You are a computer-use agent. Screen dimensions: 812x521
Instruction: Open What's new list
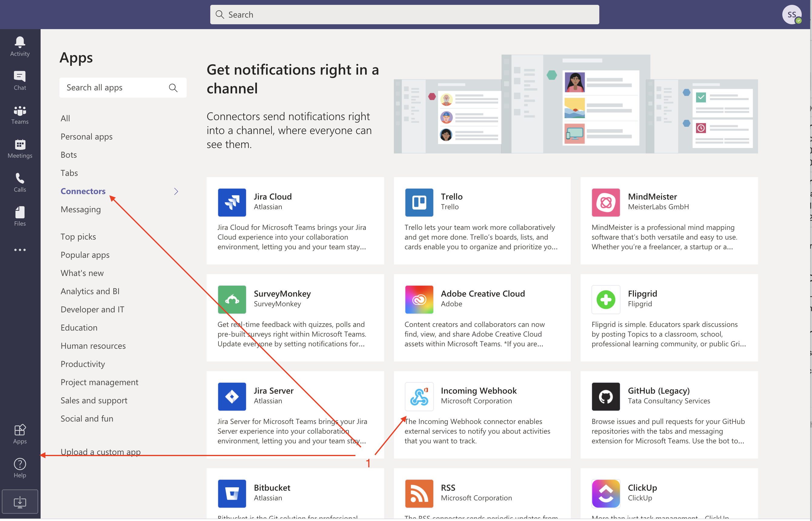(82, 273)
